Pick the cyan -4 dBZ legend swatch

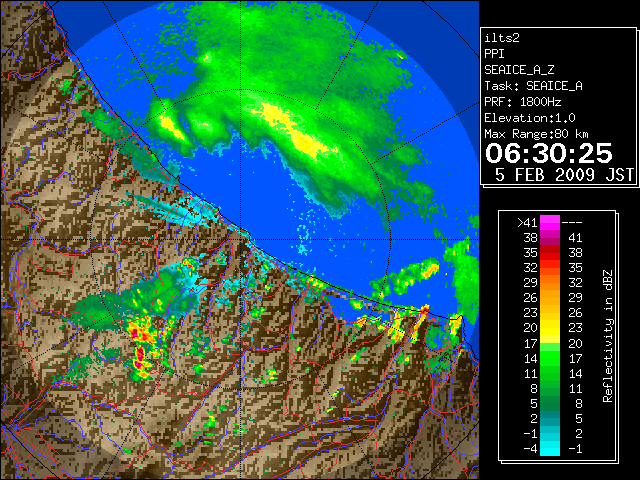[550, 449]
